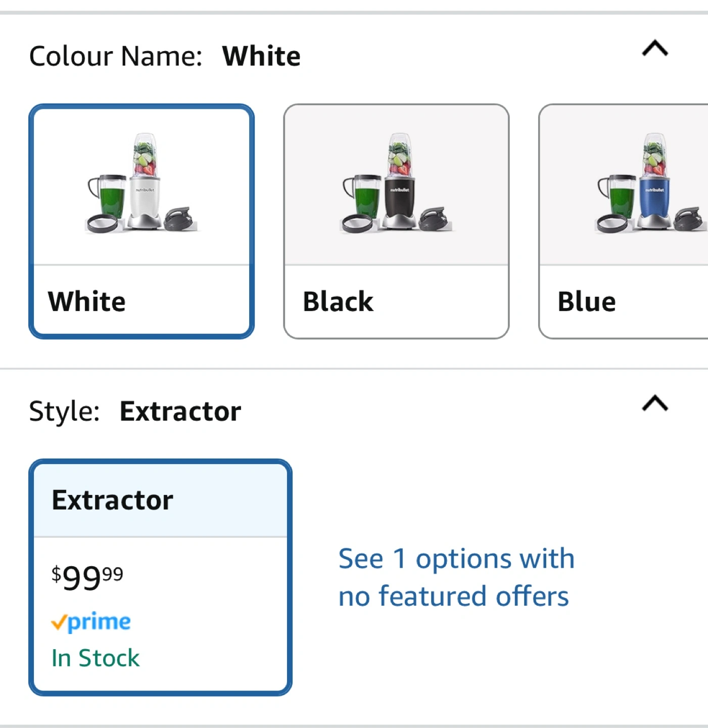Click the In Stock availability text

coord(96,658)
